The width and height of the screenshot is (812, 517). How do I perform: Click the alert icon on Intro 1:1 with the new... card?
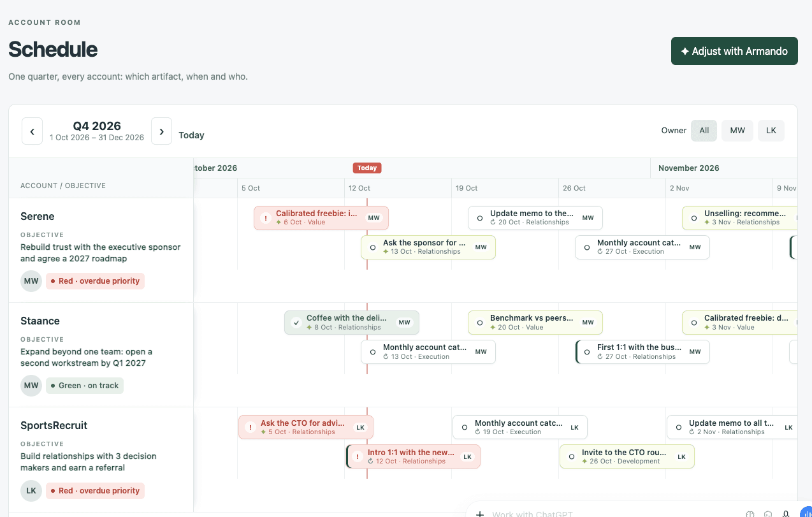[358, 456]
